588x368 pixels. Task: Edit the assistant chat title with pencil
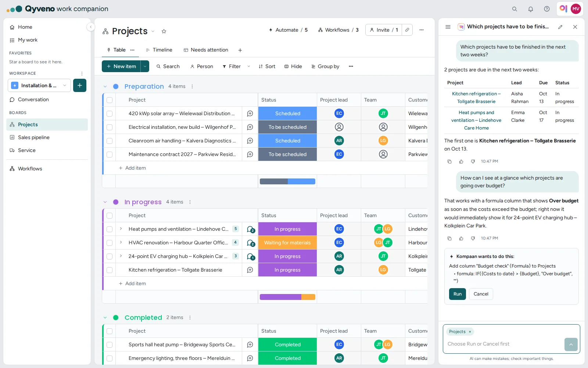pyautogui.click(x=560, y=27)
